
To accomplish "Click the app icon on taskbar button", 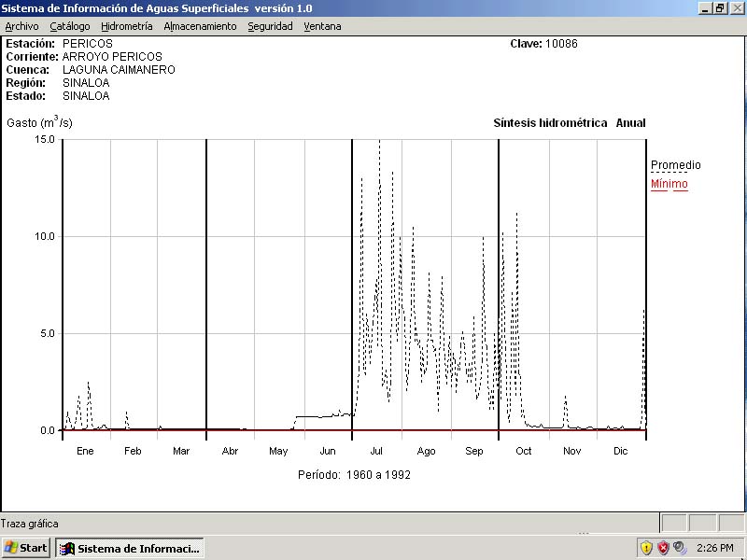I will pos(67,548).
